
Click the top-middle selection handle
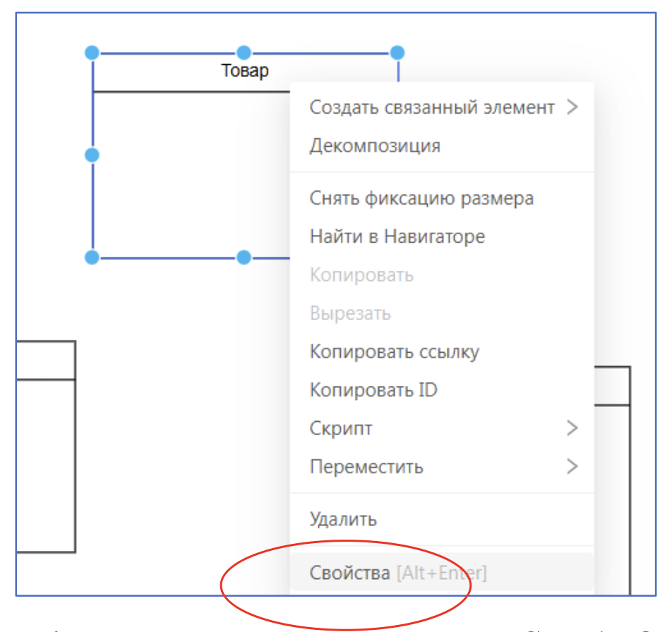tap(244, 52)
